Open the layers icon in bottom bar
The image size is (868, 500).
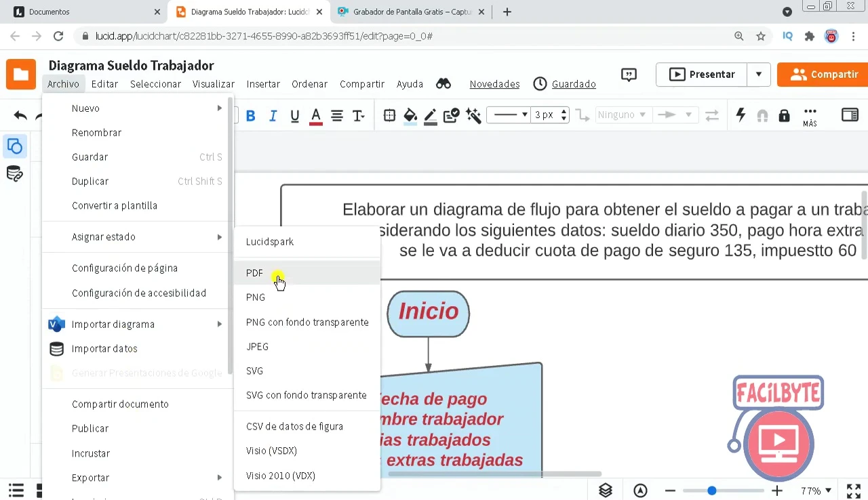click(x=606, y=491)
